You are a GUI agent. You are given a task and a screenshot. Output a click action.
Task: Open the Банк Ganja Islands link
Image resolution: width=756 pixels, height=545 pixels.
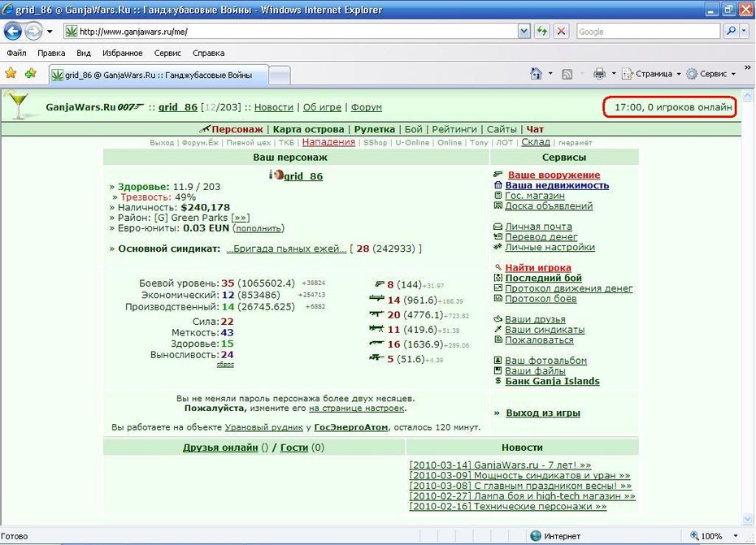click(x=552, y=381)
